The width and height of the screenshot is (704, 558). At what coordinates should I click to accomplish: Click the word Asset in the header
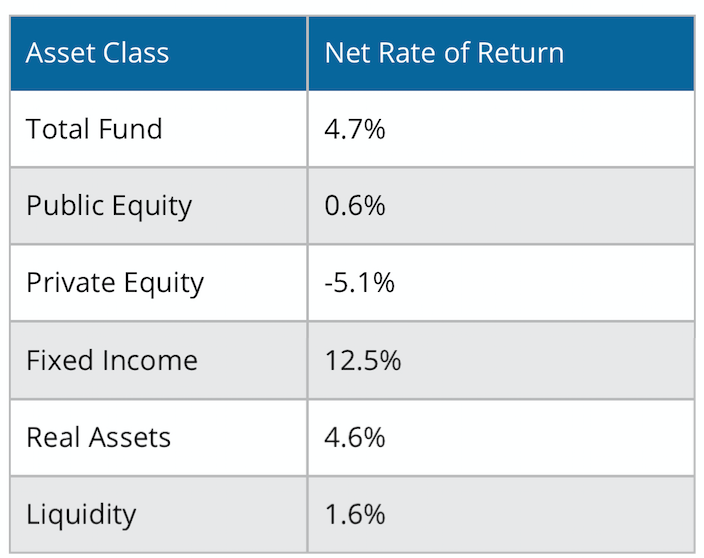61,53
